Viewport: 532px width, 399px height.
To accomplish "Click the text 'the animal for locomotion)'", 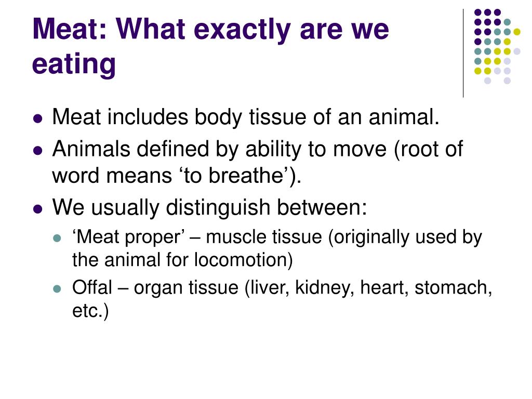I will 182,260.
